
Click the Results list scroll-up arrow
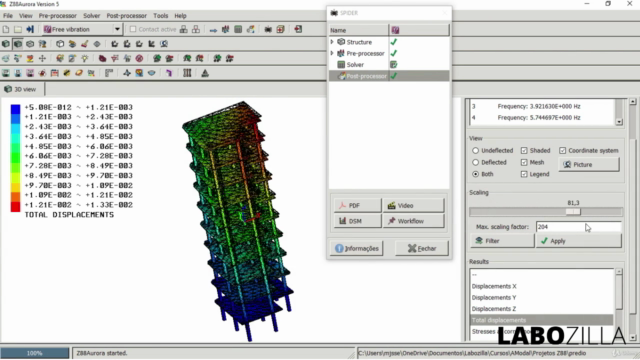(619, 271)
